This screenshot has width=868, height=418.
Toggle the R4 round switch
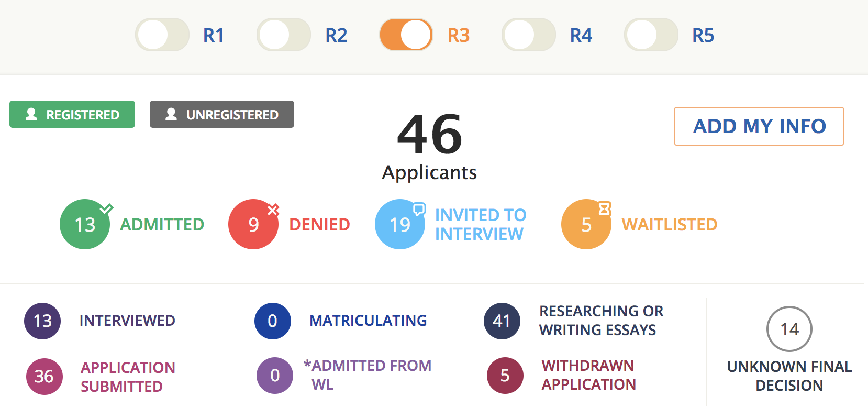click(529, 35)
